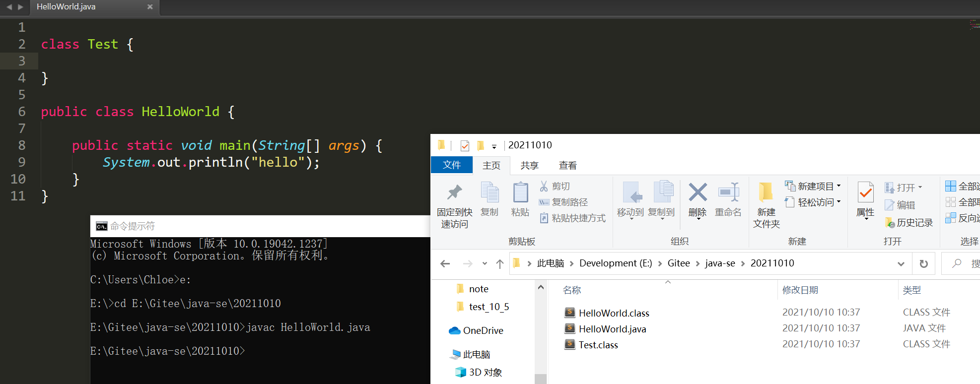Go up one folder level
The image size is (980, 384).
point(499,263)
